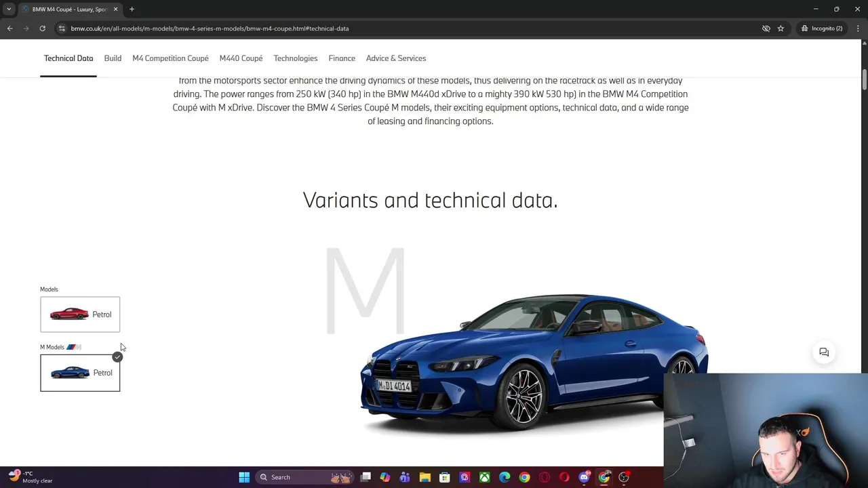Open File Explorer from taskbar
The height and width of the screenshot is (488, 868).
[425, 477]
